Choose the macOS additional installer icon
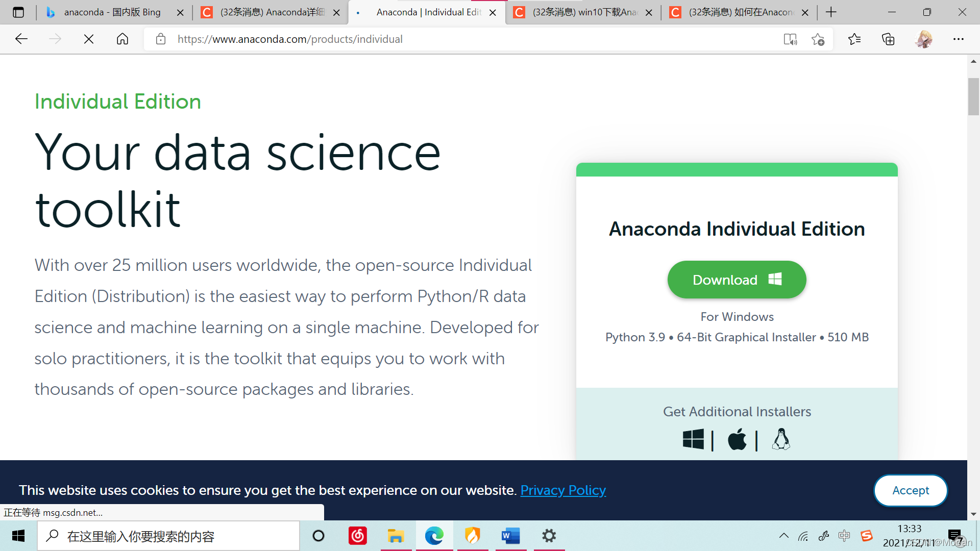This screenshot has width=980, height=551. (737, 439)
